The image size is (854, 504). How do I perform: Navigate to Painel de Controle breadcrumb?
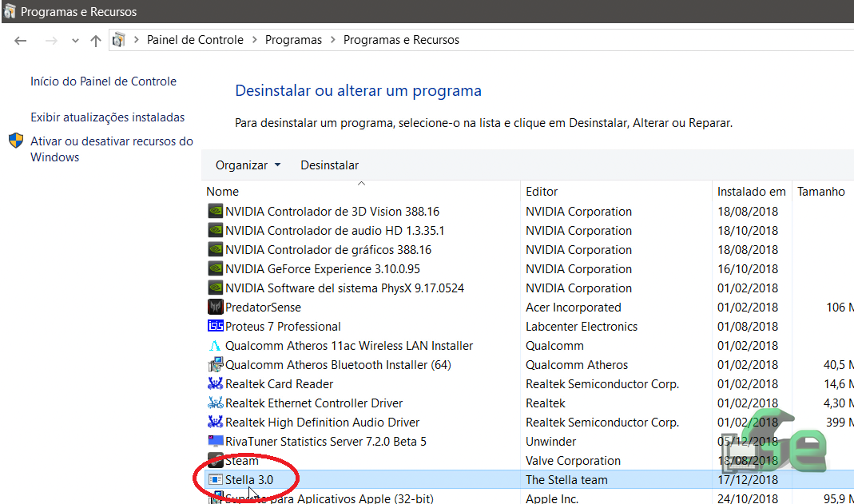(x=195, y=40)
